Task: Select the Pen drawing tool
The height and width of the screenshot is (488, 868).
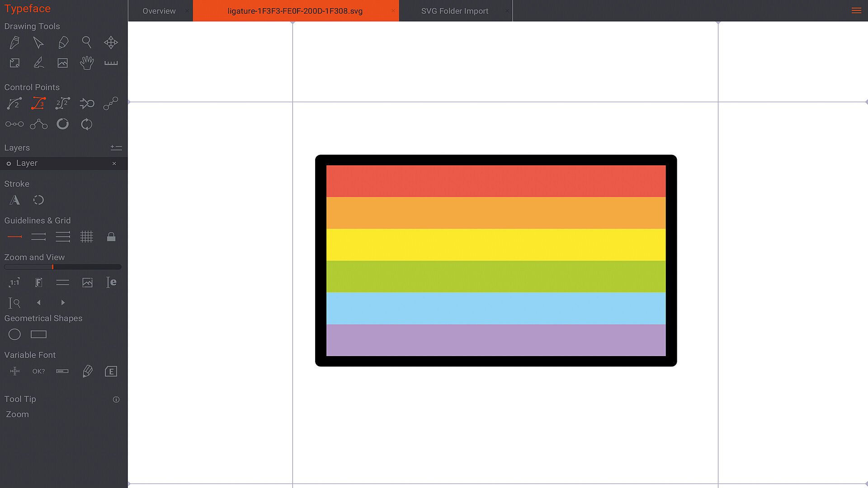Action: tap(14, 42)
